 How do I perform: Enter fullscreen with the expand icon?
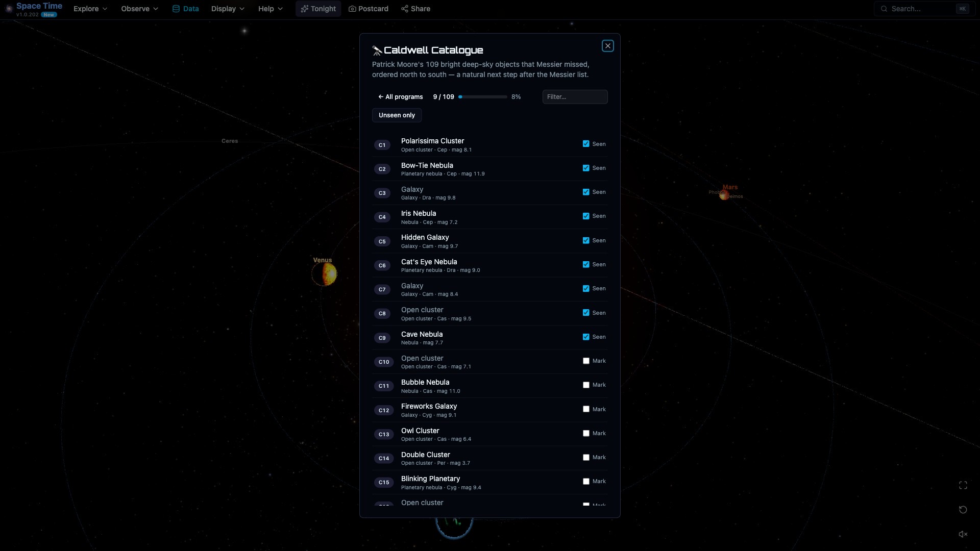pyautogui.click(x=963, y=485)
